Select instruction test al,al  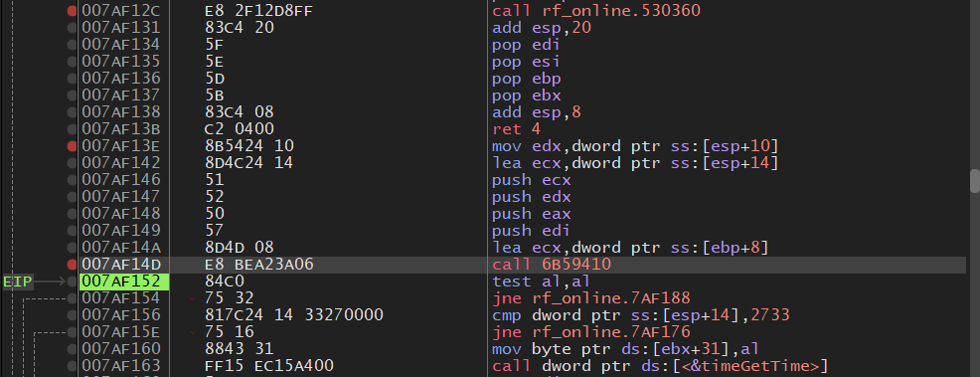click(542, 282)
